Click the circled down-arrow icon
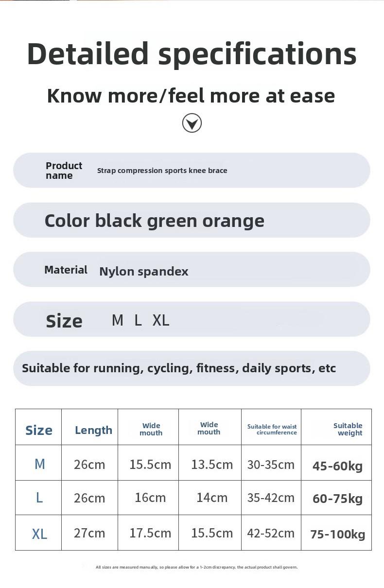 pos(192,123)
